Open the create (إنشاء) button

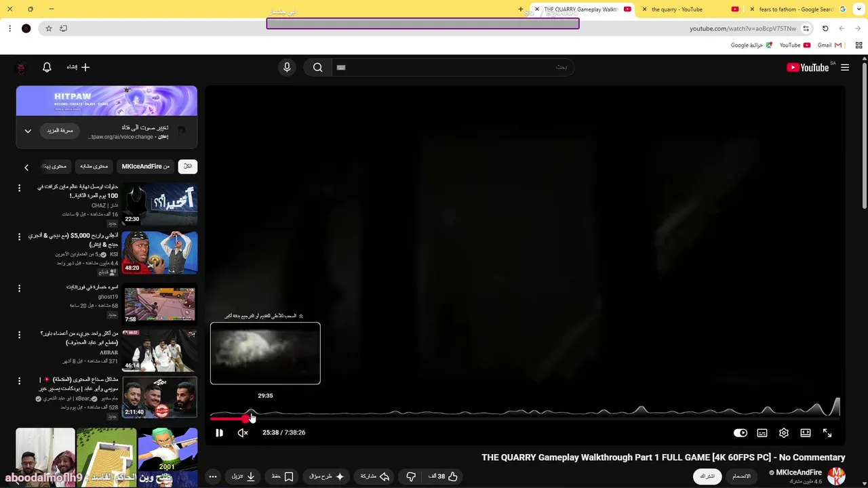(78, 67)
